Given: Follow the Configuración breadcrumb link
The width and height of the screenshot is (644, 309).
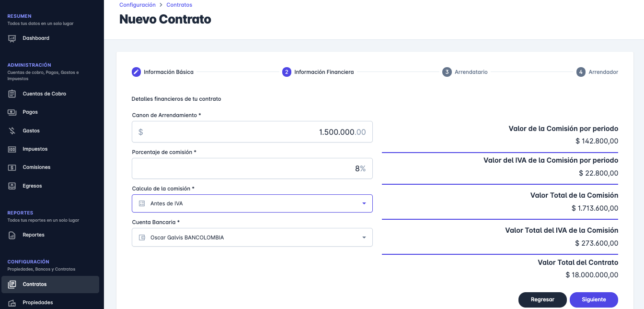Looking at the screenshot, I should pyautogui.click(x=137, y=5).
